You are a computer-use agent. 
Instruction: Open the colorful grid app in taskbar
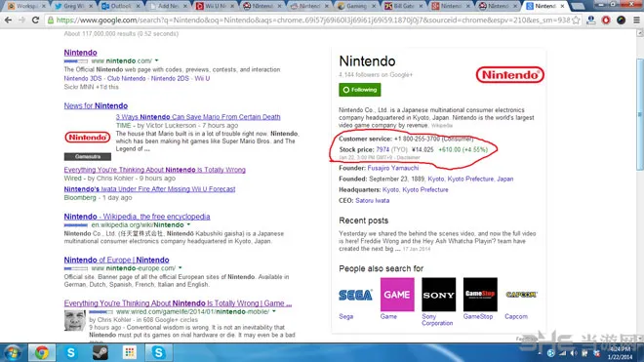[130, 352]
